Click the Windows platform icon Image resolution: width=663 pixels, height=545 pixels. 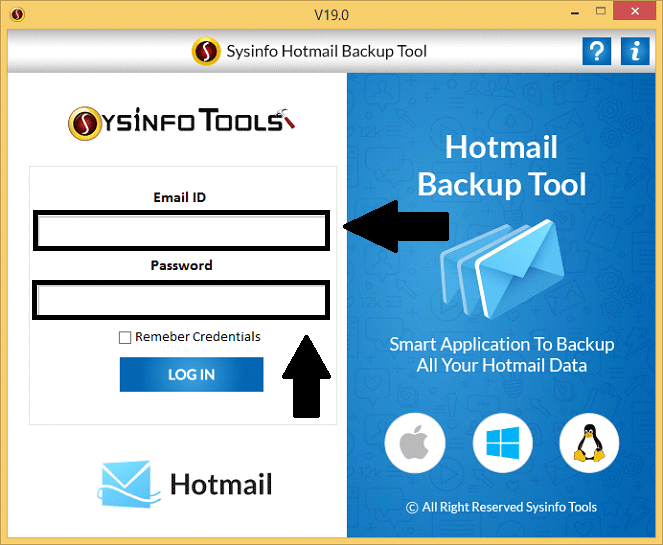click(x=503, y=443)
